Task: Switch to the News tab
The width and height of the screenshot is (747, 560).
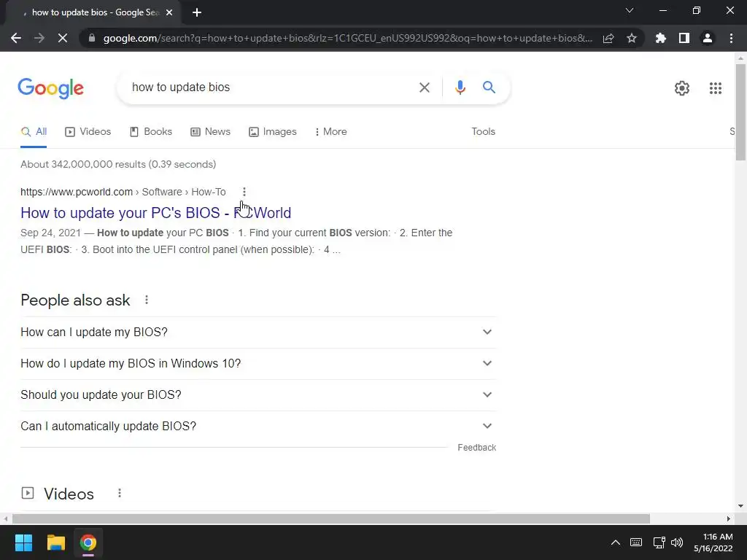Action: (x=211, y=132)
